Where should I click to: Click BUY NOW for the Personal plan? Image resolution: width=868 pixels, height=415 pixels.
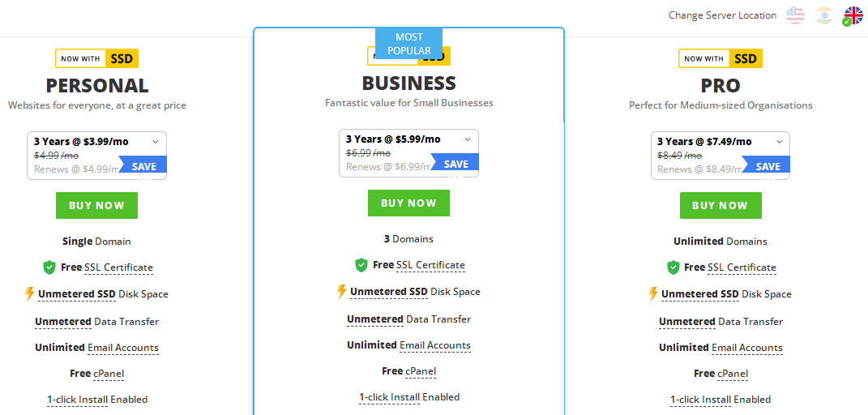[x=97, y=205]
